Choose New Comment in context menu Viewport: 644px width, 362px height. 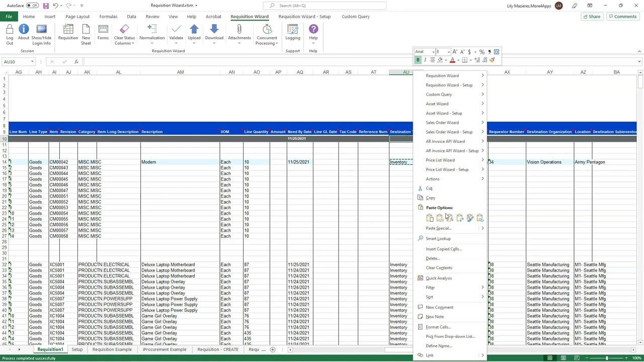point(450,307)
